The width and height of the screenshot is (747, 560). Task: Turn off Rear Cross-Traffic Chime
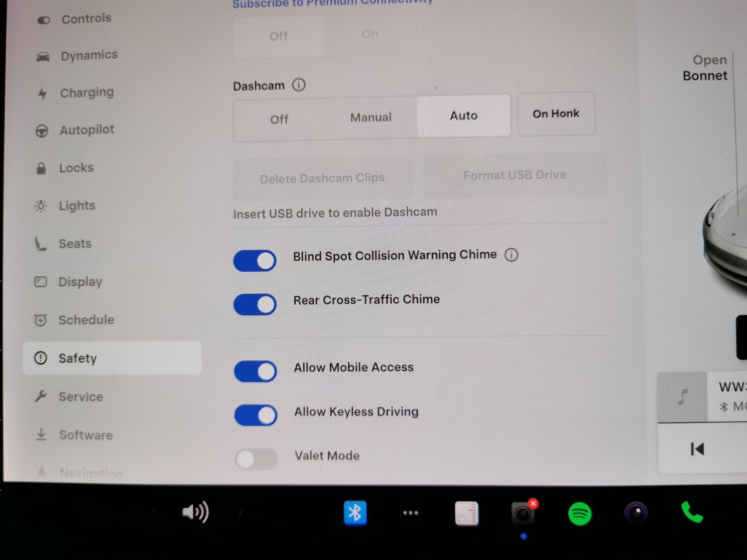[x=255, y=304]
